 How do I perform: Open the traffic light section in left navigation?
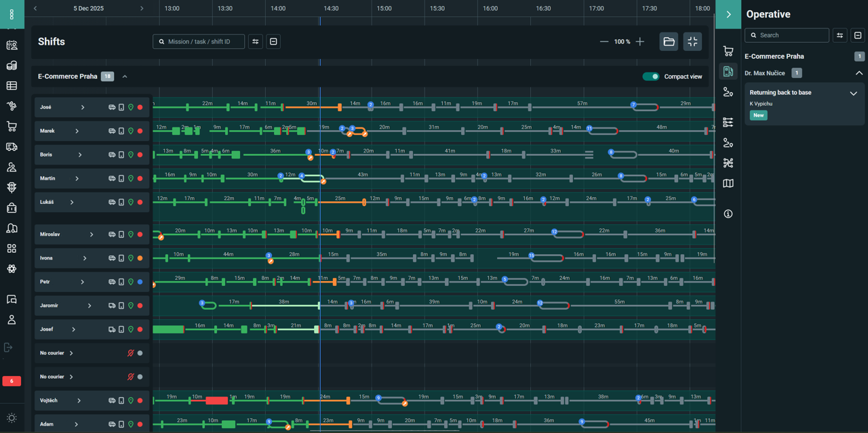click(x=12, y=188)
